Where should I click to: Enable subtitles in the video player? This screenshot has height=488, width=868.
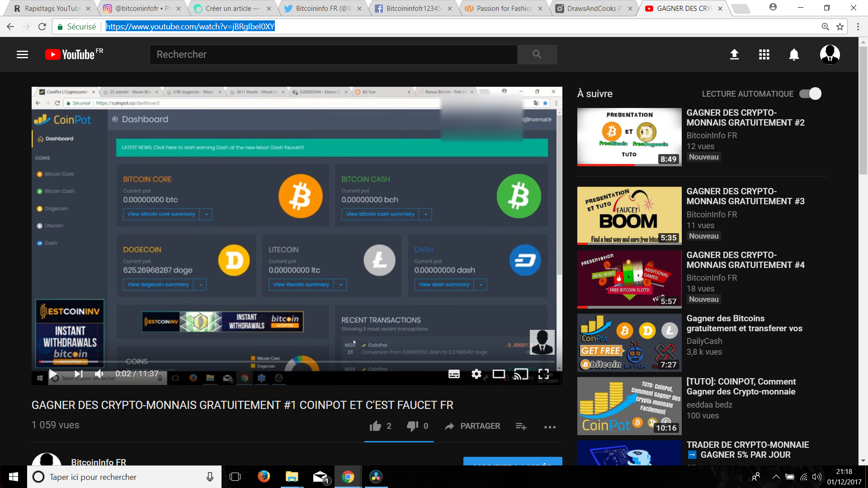point(454,374)
